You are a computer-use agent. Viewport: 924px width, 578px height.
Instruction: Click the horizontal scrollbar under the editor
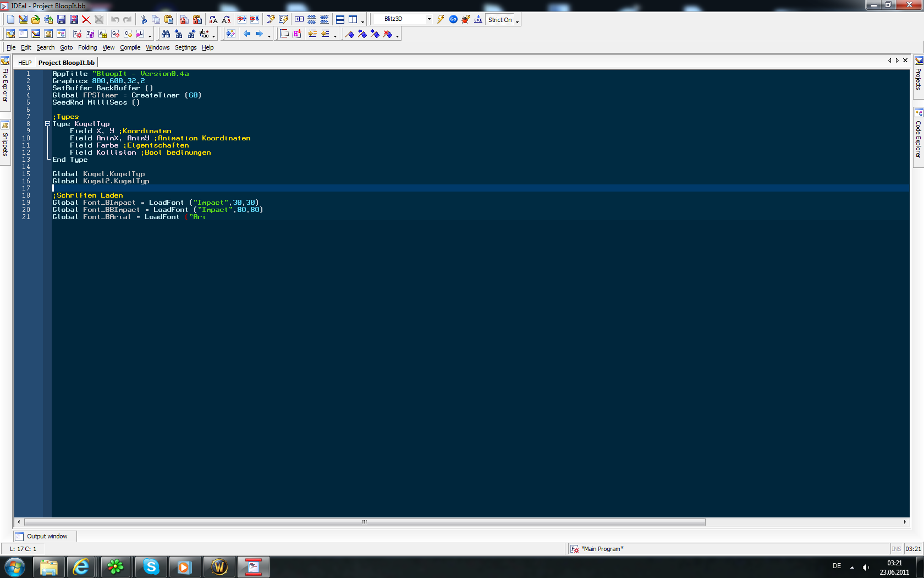pos(364,522)
